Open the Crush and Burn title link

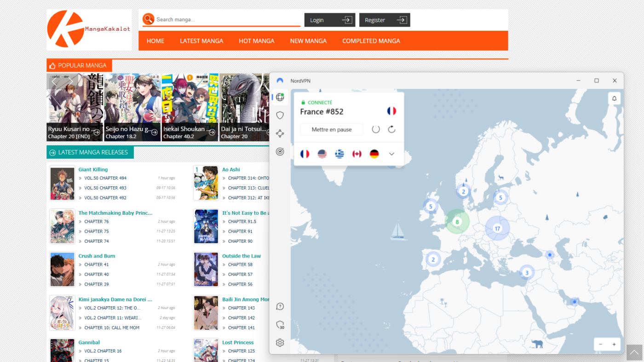click(x=97, y=256)
